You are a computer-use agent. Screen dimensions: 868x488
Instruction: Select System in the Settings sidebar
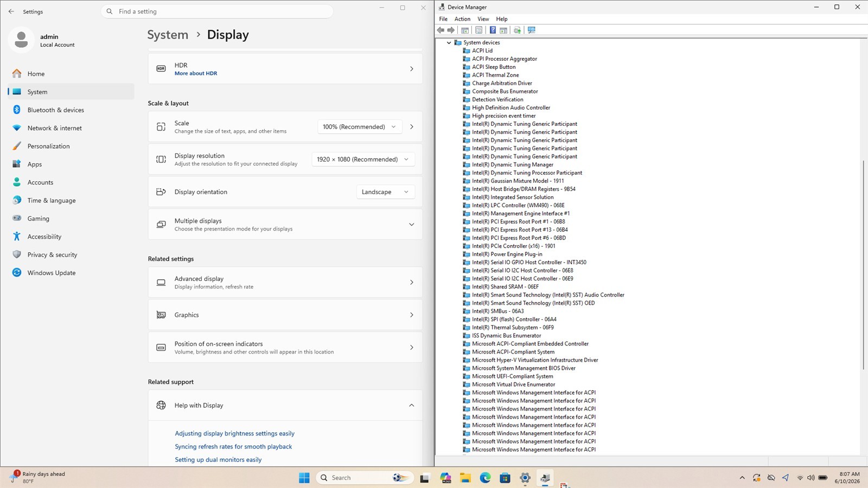[71, 92]
